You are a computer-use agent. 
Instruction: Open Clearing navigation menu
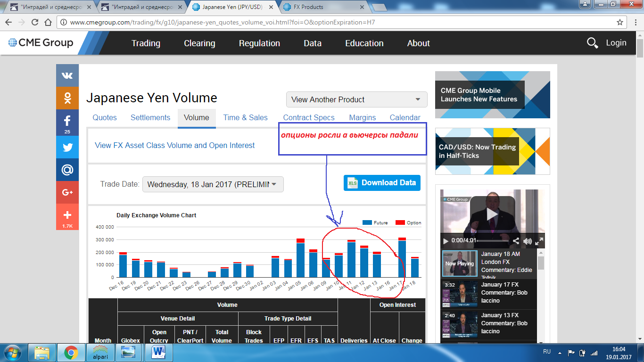pos(199,43)
